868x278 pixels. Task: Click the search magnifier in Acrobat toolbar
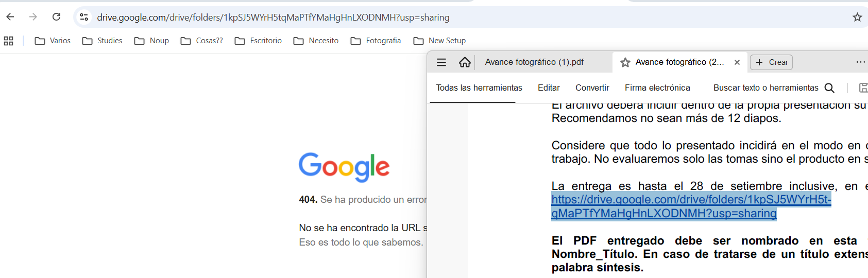point(829,88)
